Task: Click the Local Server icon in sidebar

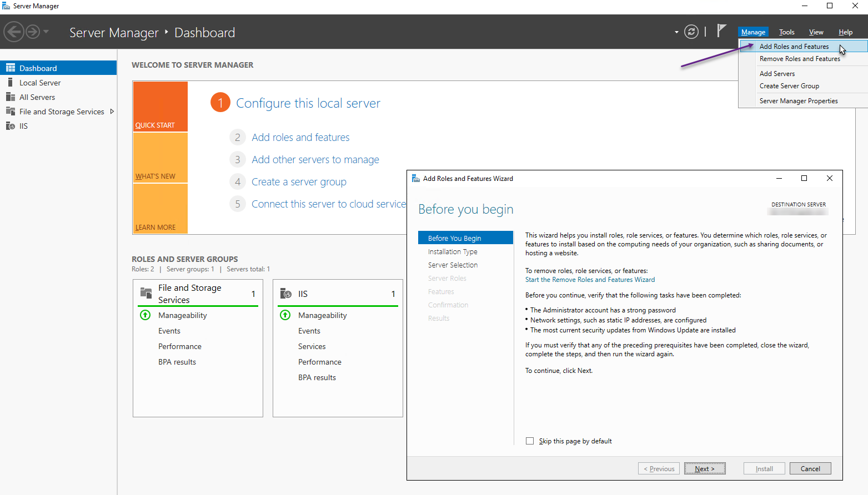Action: pyautogui.click(x=10, y=82)
